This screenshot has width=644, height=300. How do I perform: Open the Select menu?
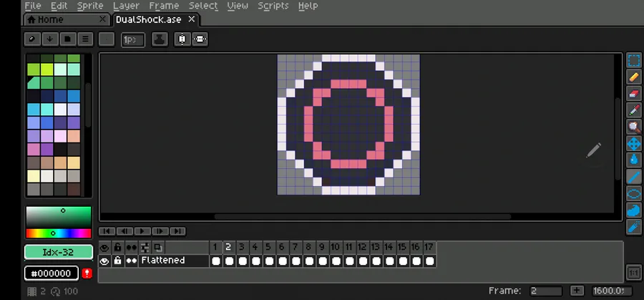203,6
